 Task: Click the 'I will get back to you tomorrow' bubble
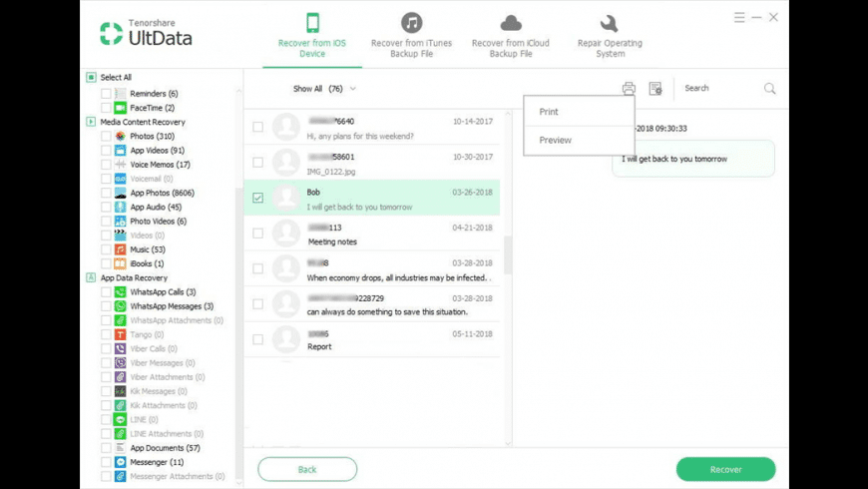[x=693, y=159]
